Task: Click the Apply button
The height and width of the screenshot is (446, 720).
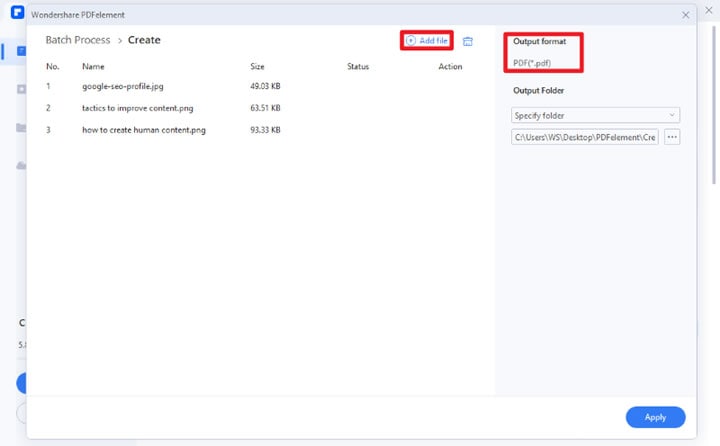Action: 655,417
